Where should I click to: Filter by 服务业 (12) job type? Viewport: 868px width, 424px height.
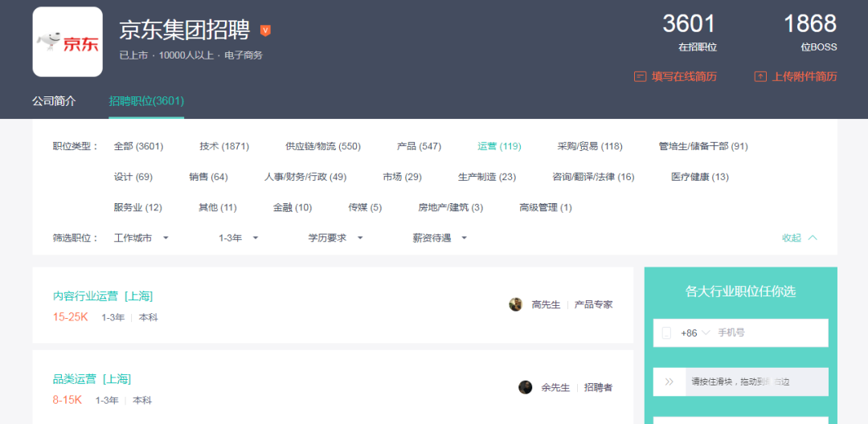(x=138, y=208)
